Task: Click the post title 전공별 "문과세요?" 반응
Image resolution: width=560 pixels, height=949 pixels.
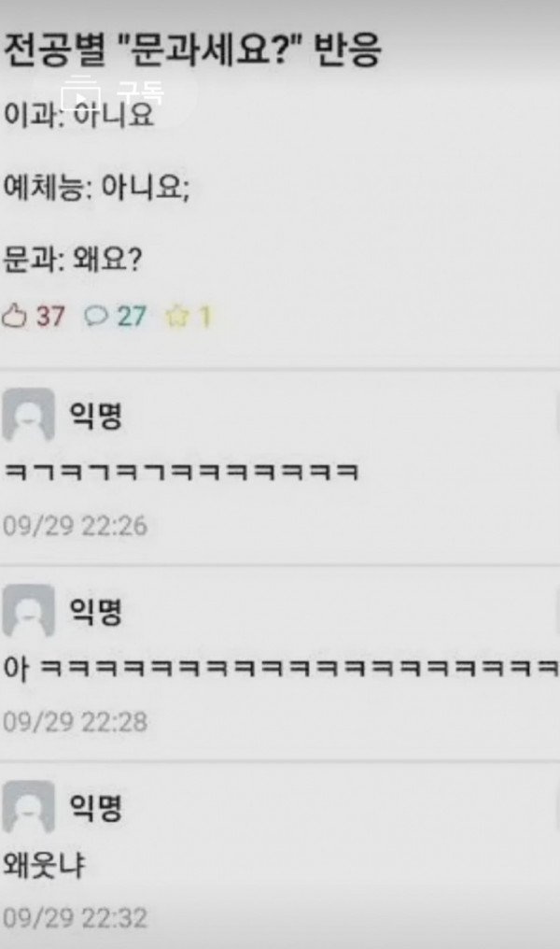Action: pyautogui.click(x=192, y=50)
